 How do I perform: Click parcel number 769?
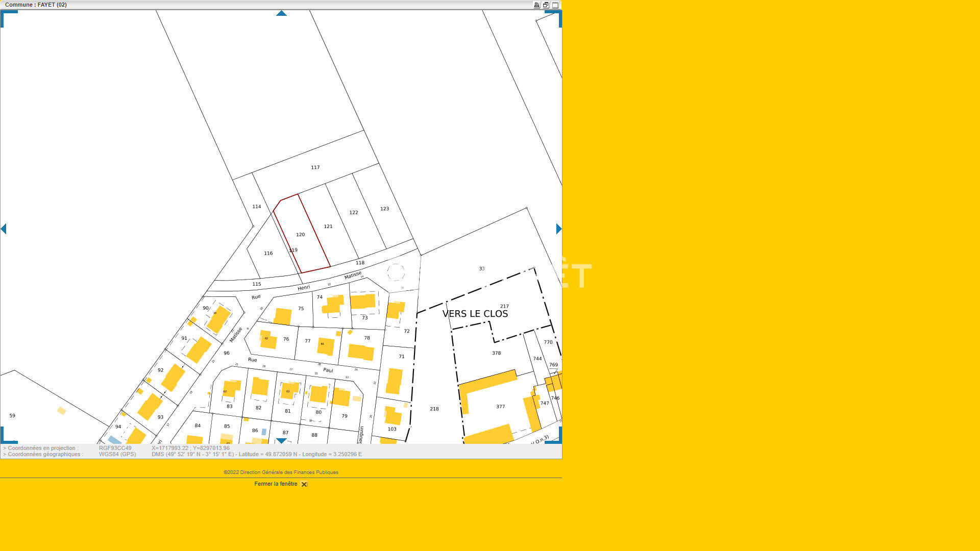pos(554,365)
